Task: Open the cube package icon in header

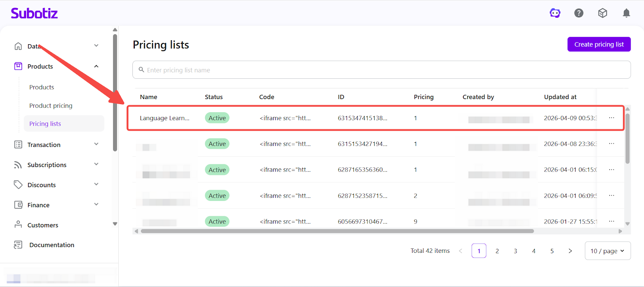Action: click(x=603, y=13)
